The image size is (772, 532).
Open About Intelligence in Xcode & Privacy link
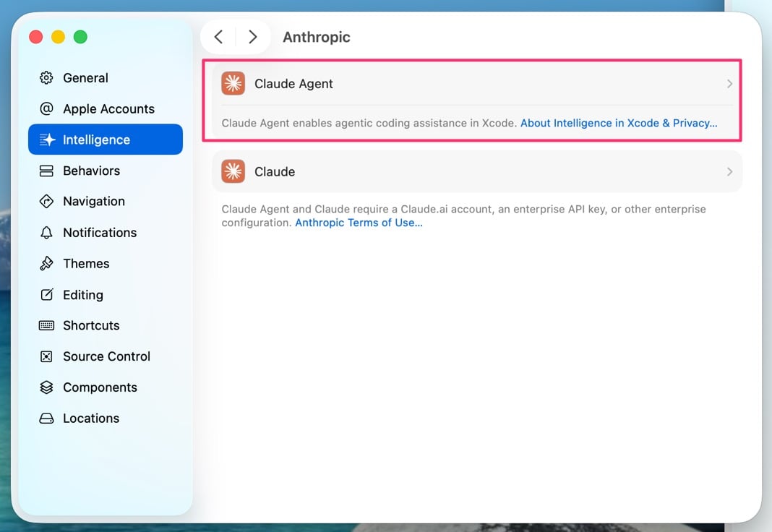[619, 124]
